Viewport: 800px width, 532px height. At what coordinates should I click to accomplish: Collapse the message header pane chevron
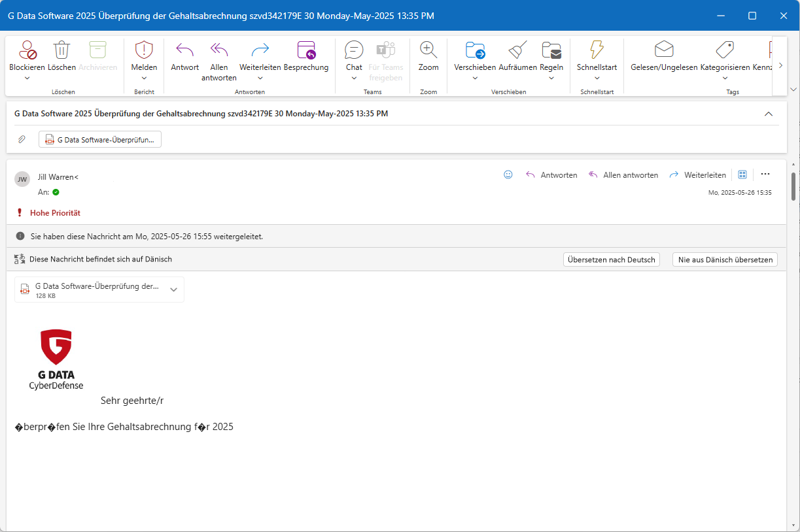[x=769, y=113]
